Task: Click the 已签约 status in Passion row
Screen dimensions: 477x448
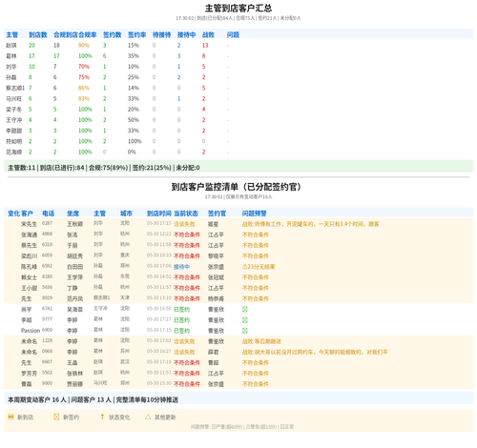Action: coord(181,331)
